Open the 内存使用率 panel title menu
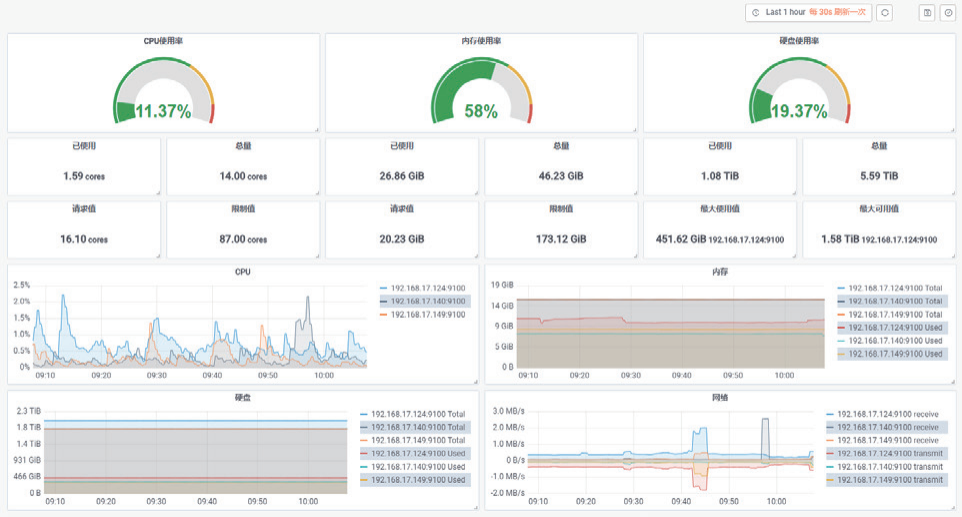 click(x=481, y=40)
